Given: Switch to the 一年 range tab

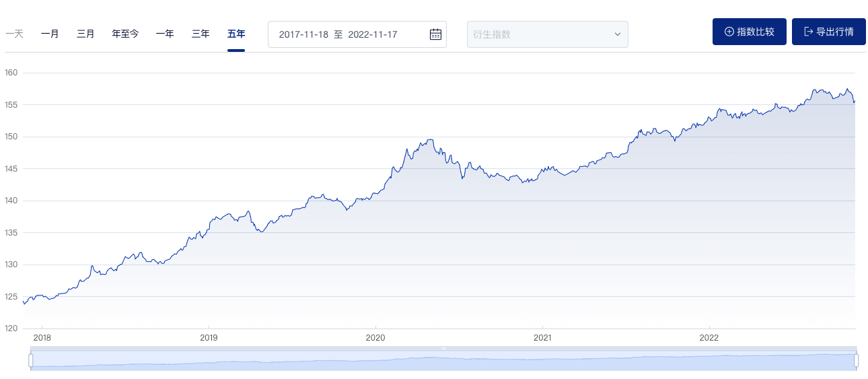Looking at the screenshot, I should coord(165,34).
